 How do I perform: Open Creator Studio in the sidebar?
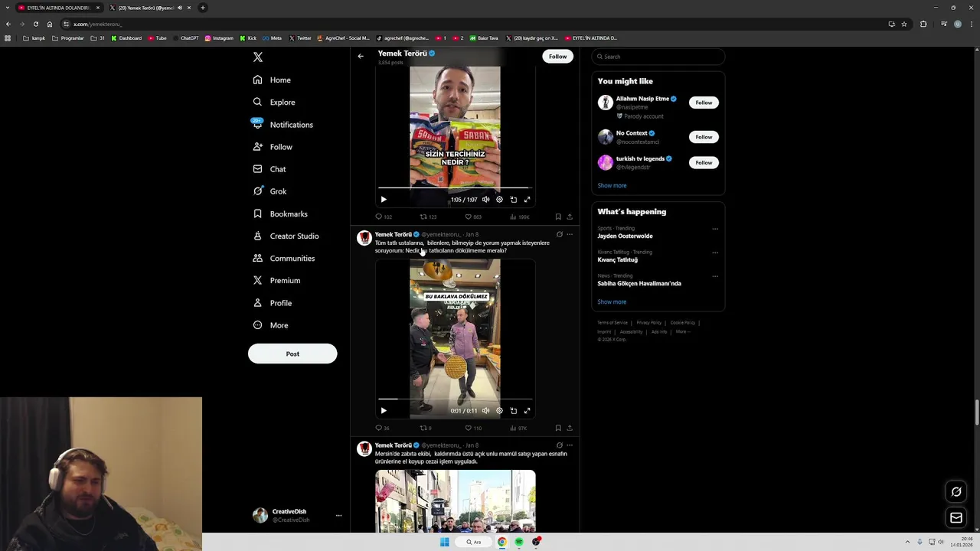pos(286,236)
